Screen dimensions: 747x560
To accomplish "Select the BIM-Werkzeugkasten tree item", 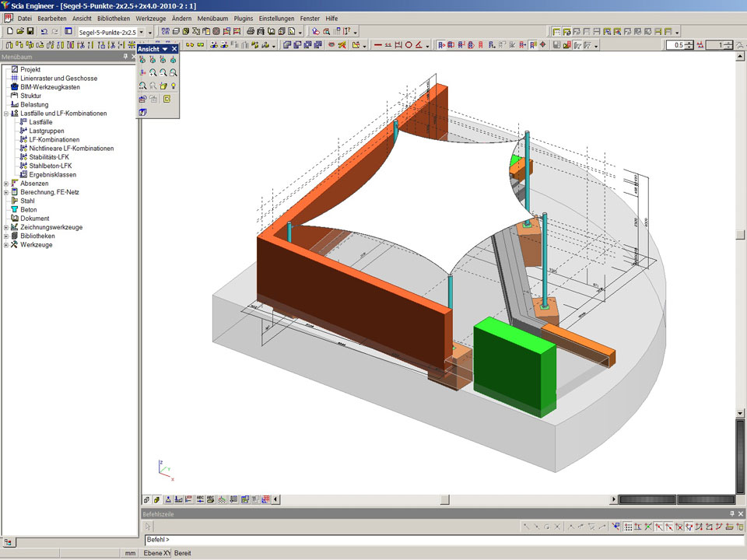I will pos(50,87).
